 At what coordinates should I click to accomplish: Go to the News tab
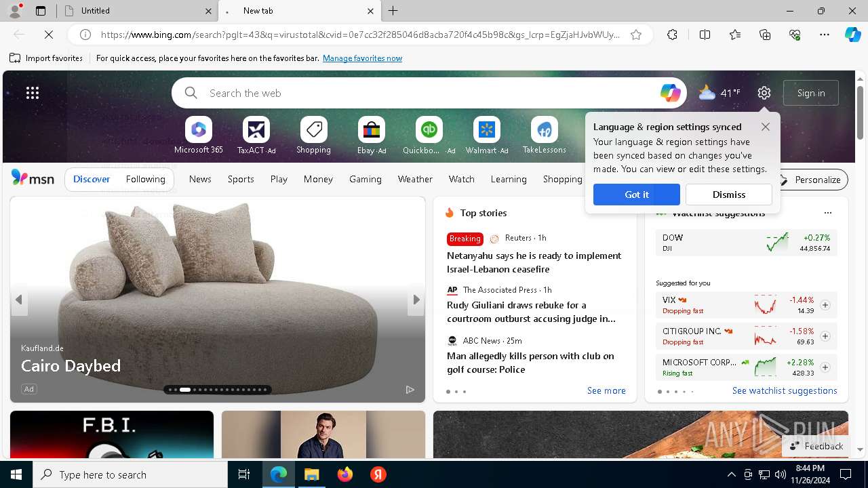[200, 179]
